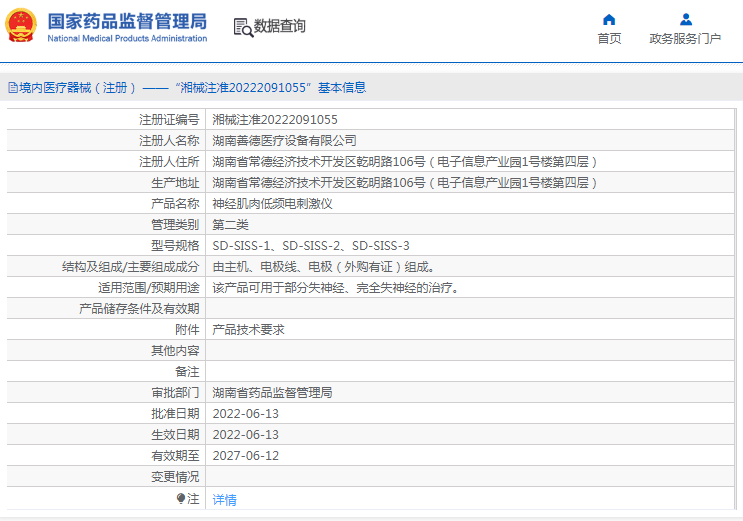743x521 pixels.
Task: Click the 产品名称 row label
Action: [175, 204]
